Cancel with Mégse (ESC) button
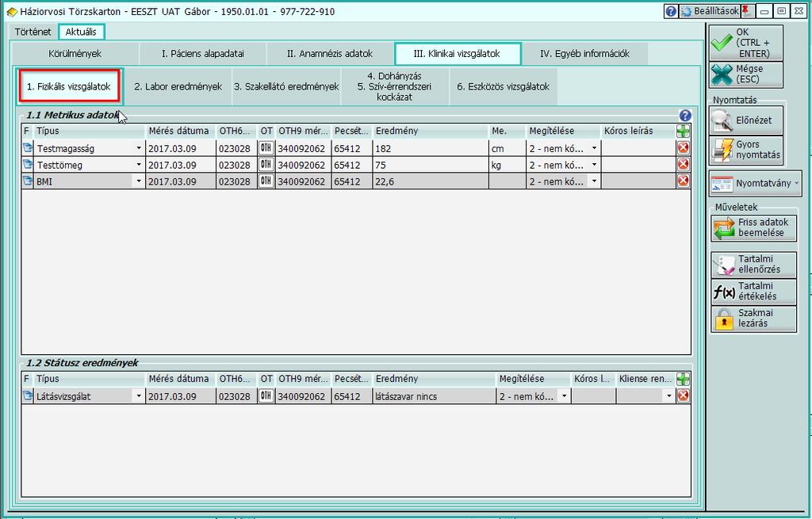This screenshot has width=812, height=519. pyautogui.click(x=745, y=74)
